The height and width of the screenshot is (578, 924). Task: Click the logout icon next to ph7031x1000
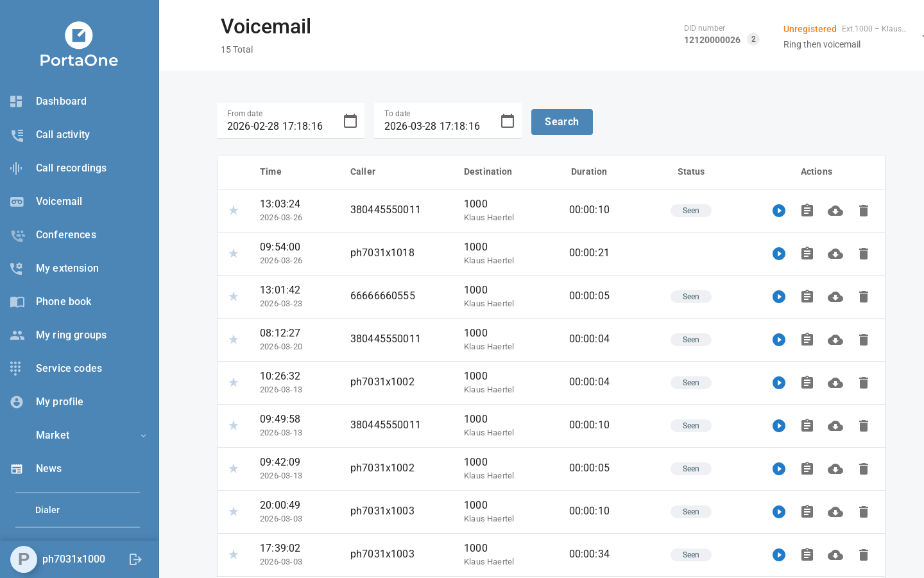[135, 559]
